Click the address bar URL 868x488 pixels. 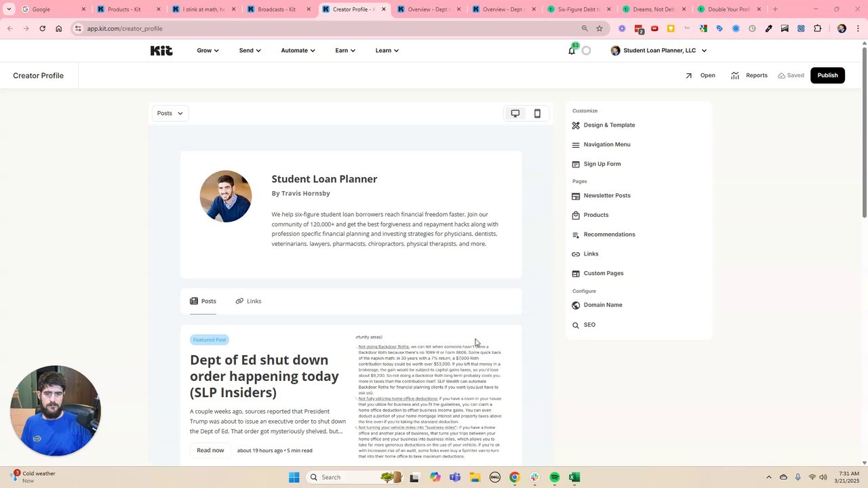125,28
